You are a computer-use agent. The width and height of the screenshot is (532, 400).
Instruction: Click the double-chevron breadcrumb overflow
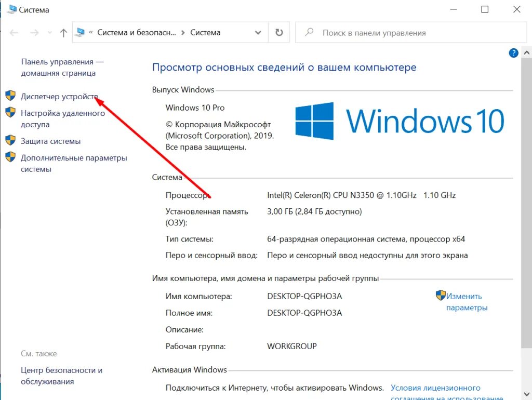click(90, 33)
